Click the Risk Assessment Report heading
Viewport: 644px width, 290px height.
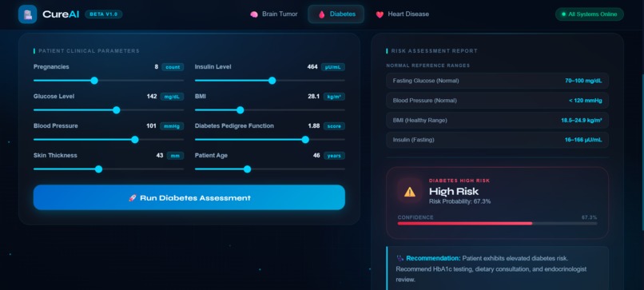(x=434, y=51)
